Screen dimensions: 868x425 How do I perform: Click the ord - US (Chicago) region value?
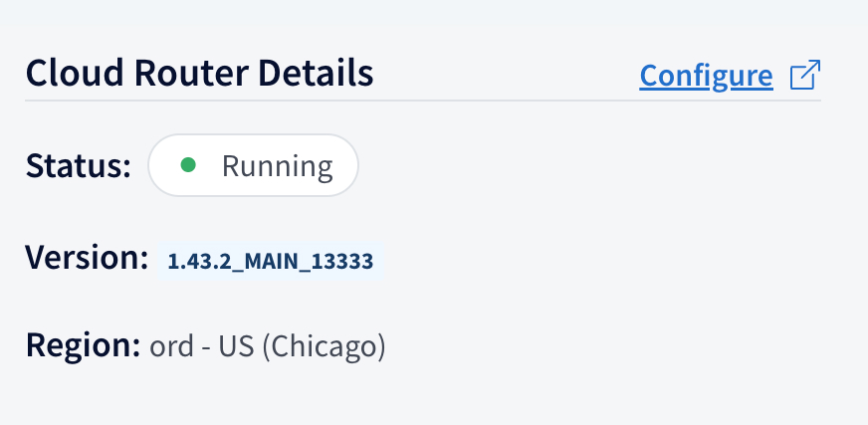click(268, 346)
